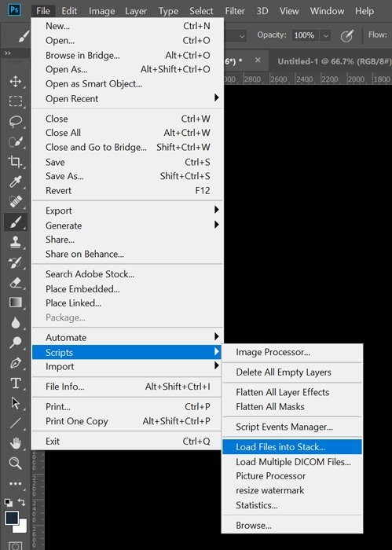Select the Move tool
Screen dimensions: 392x550
click(15, 82)
